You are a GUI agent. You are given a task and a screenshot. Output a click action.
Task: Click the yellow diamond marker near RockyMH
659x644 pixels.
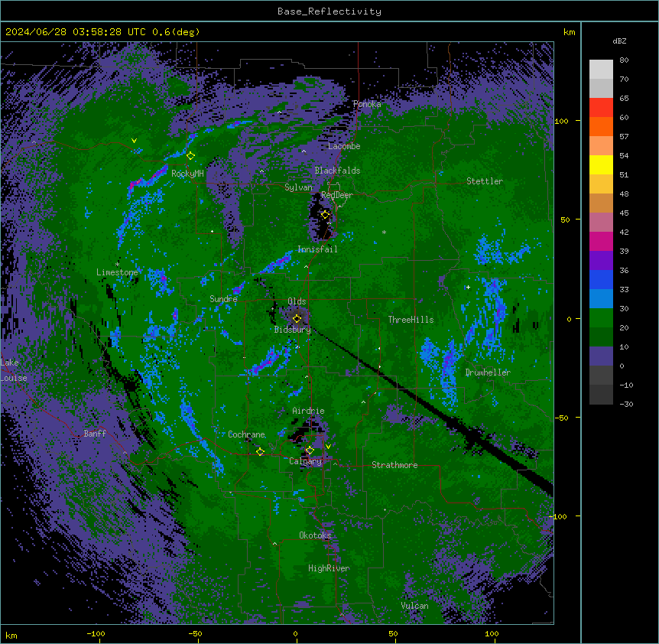tap(190, 155)
